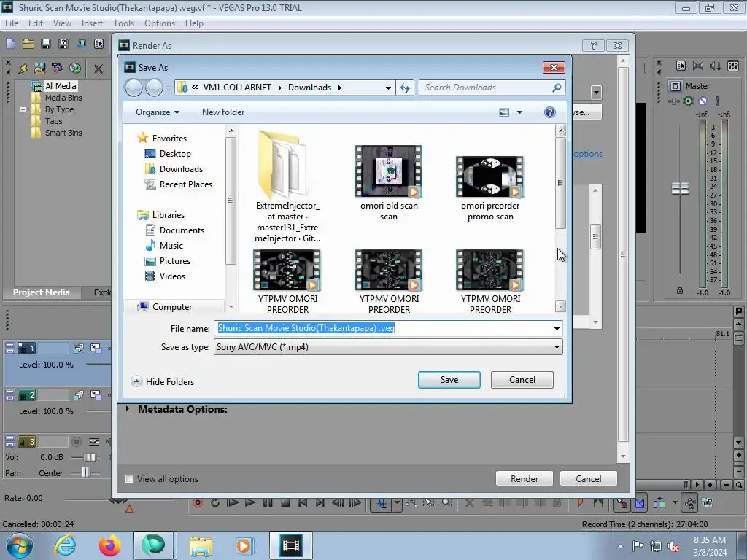The image size is (747, 560).
Task: Click the Save floppy icon in the VEGAS toolbar
Action: [46, 44]
